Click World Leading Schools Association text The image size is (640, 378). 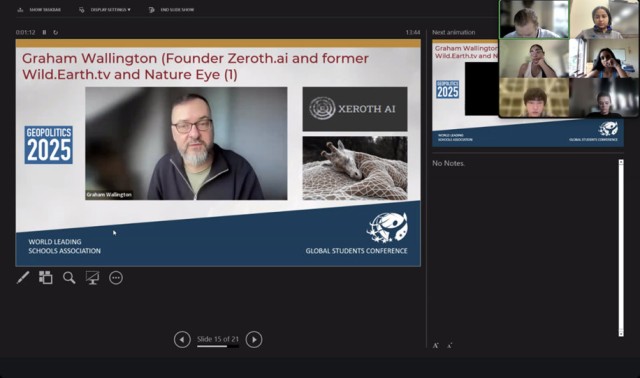click(x=64, y=246)
